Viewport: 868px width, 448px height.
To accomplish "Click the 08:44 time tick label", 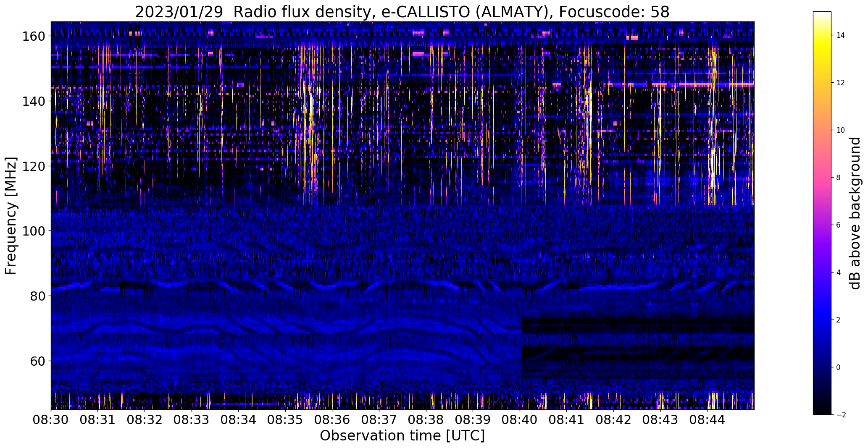I will 707,419.
